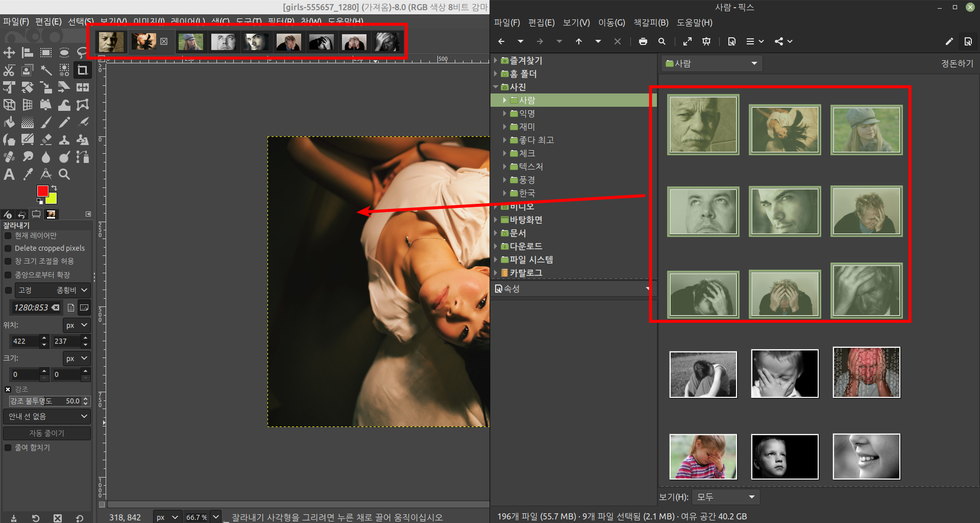This screenshot has height=523, width=980.
Task: Select the '풍경' folder in Pix tree
Action: click(527, 180)
